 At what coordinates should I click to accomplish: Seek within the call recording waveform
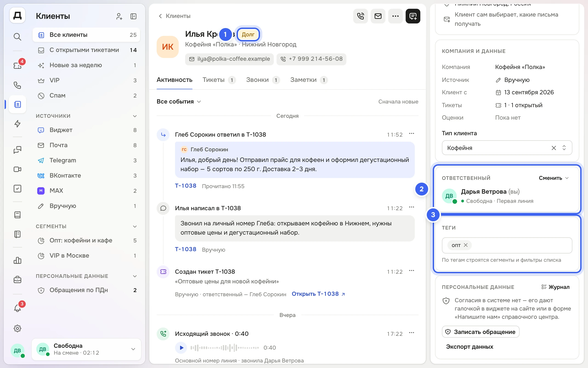click(x=224, y=348)
